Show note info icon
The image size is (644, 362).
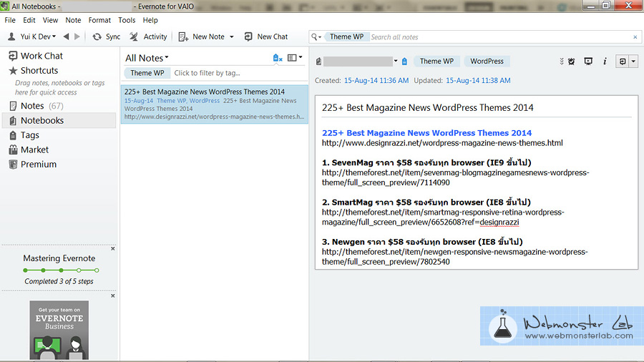point(605,62)
